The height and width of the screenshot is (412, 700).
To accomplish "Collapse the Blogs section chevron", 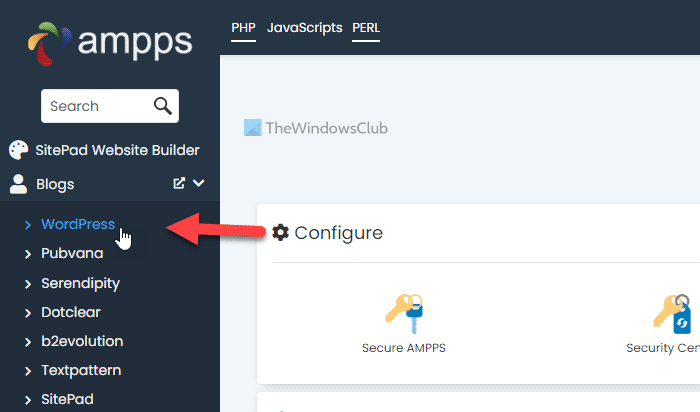I will click(x=199, y=183).
